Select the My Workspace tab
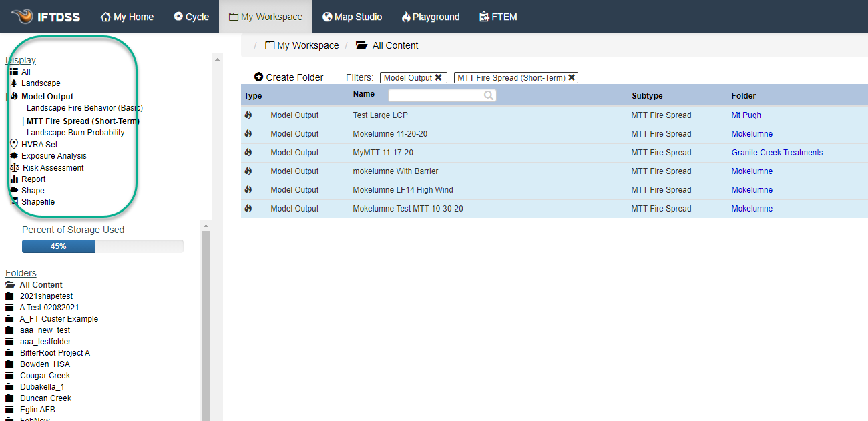The width and height of the screenshot is (868, 421). (x=266, y=17)
